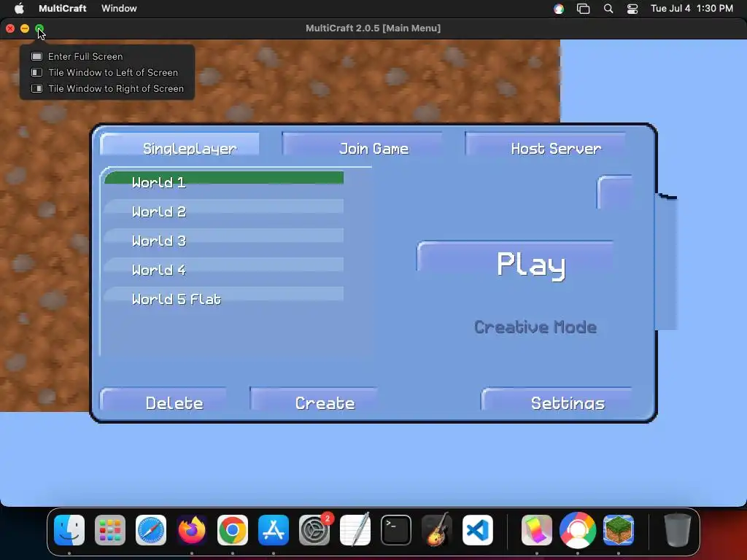Open Finder from the dock
This screenshot has height=560, width=747.
pos(69,530)
